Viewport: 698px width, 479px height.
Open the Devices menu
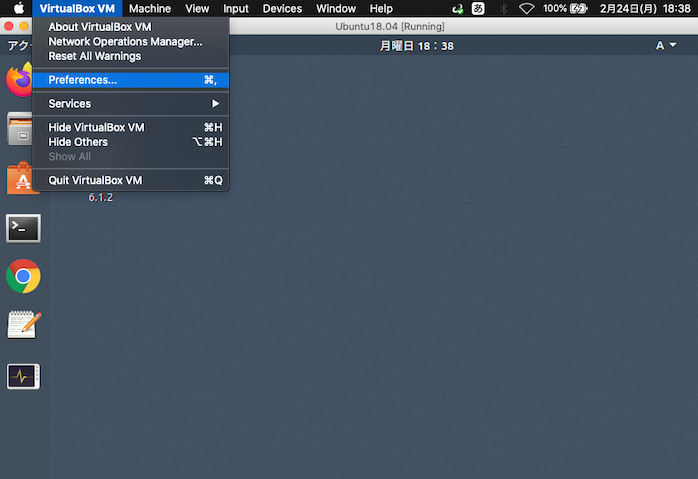[282, 8]
